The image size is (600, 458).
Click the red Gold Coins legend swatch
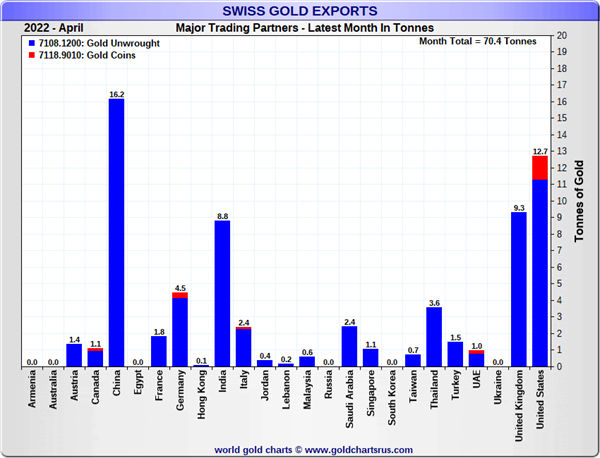click(x=32, y=55)
